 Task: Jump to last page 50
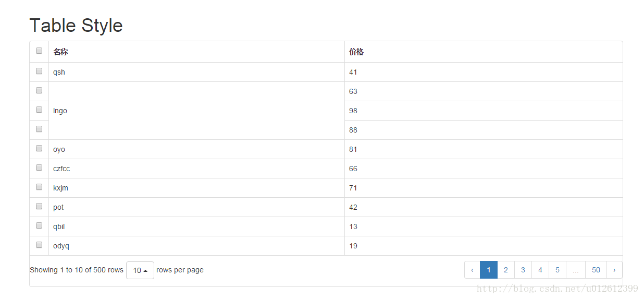[596, 270]
